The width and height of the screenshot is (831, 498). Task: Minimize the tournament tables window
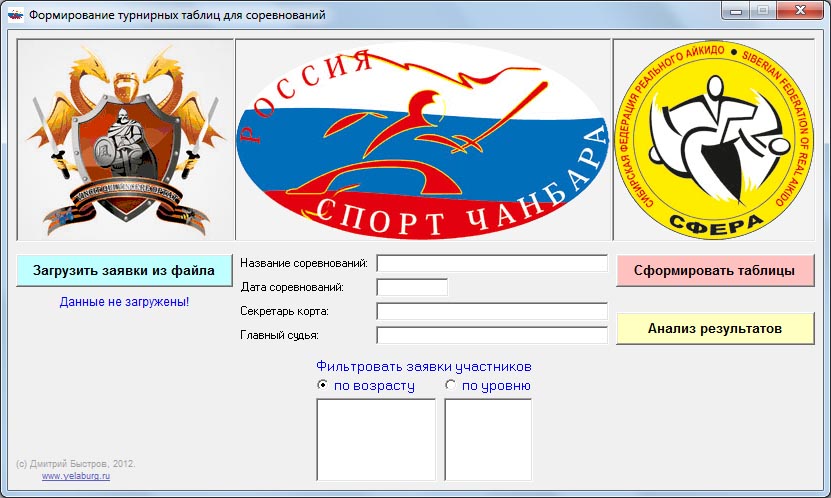pyautogui.click(x=736, y=10)
